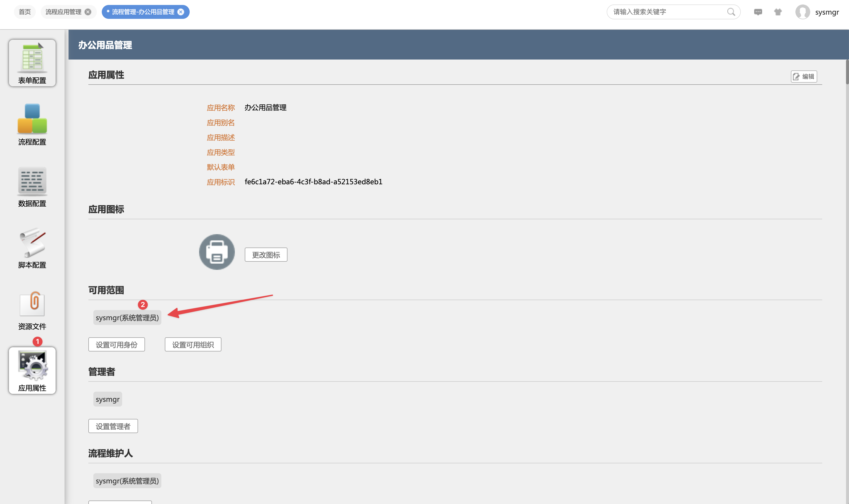Switch to the 首页 tab
Image resolution: width=849 pixels, height=504 pixels.
coord(25,12)
